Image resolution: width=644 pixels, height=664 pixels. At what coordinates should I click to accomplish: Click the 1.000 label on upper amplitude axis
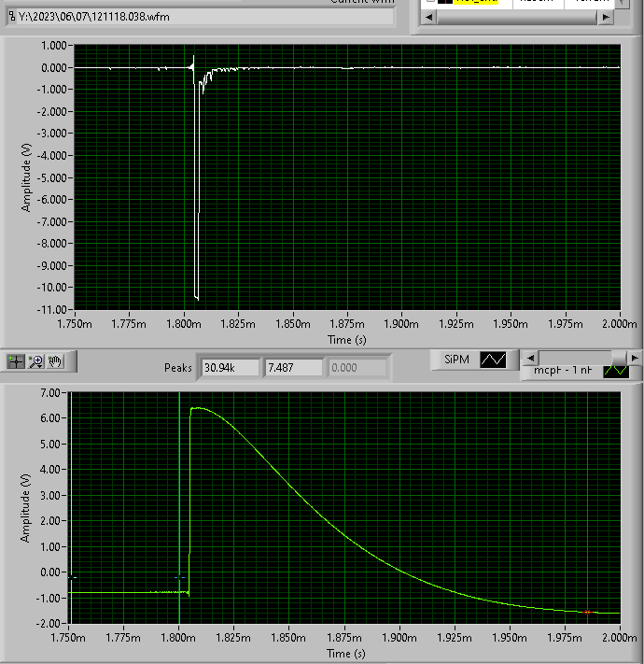(53, 46)
